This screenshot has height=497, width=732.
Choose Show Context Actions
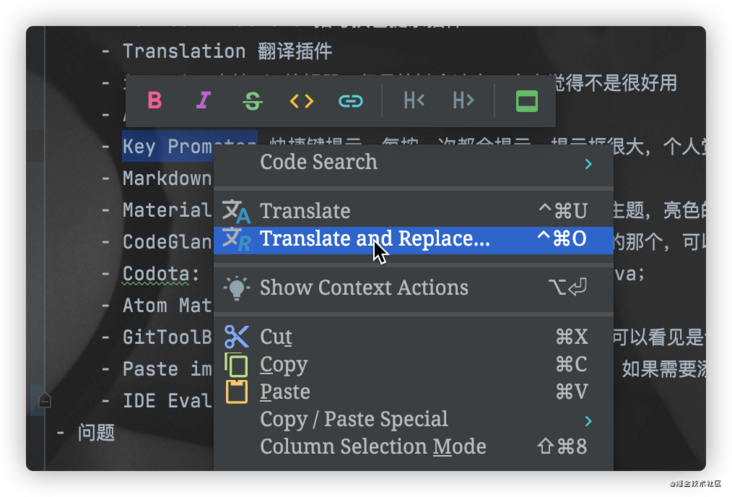point(413,287)
